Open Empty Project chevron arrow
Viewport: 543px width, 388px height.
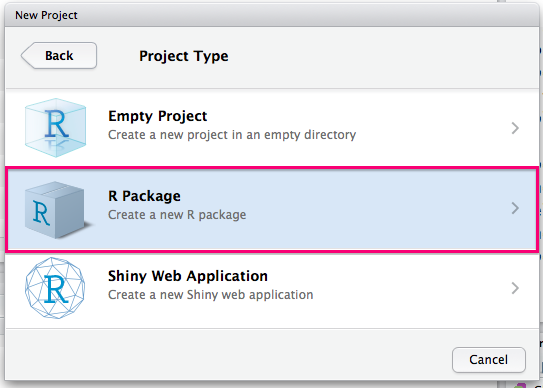pyautogui.click(x=515, y=128)
